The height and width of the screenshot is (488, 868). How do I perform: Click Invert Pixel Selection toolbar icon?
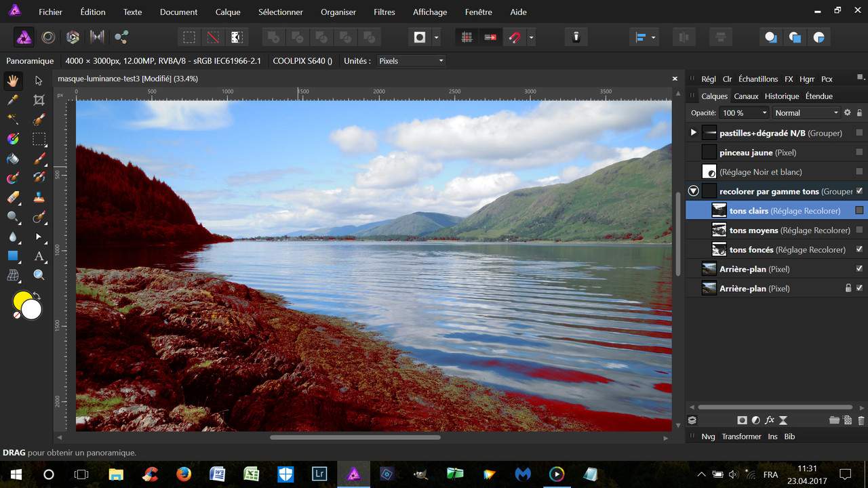click(x=237, y=37)
